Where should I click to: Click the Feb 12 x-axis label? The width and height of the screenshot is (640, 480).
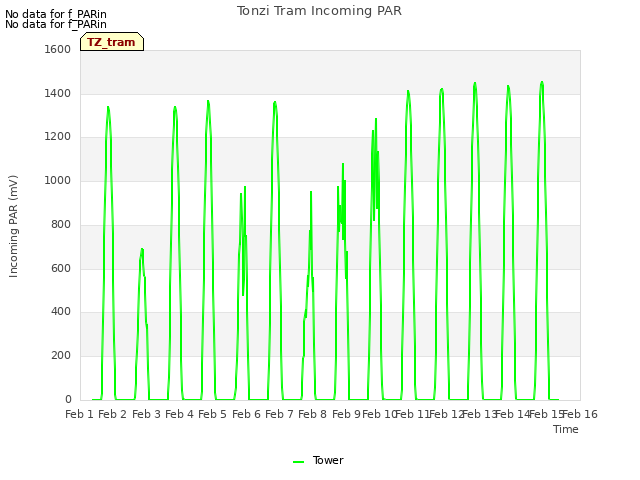[446, 414]
